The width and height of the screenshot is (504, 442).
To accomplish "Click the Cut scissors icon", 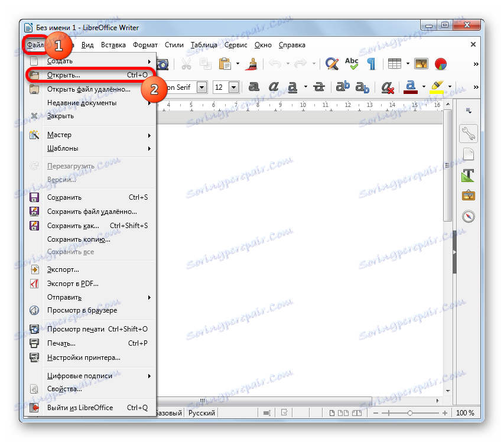I will click(186, 64).
